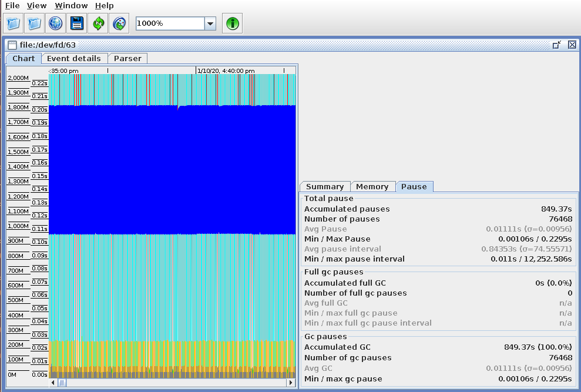Toggle the watch auto-refresh toolbar icon
This screenshot has height=392, width=581.
tap(119, 24)
